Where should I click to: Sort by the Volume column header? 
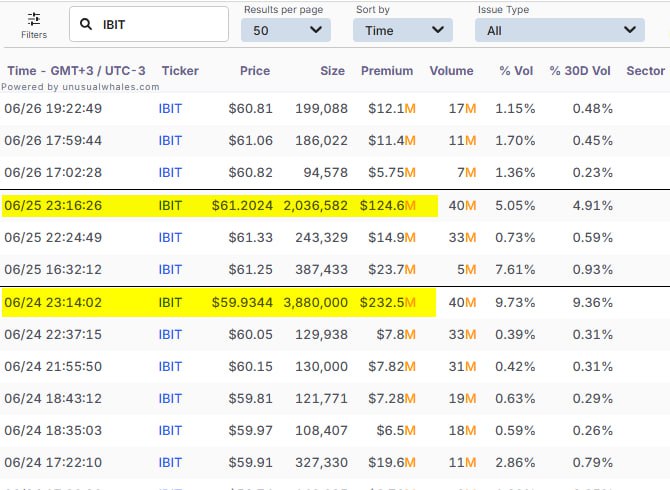(x=451, y=70)
